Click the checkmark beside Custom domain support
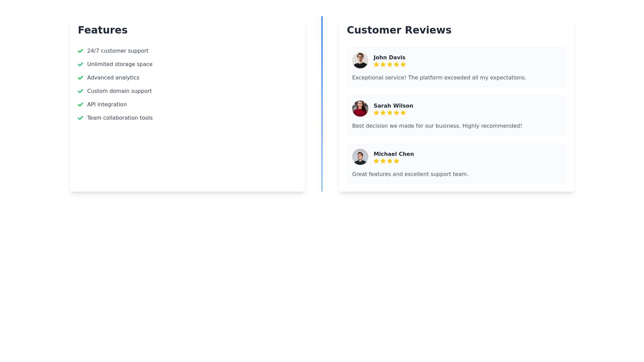 coord(80,91)
